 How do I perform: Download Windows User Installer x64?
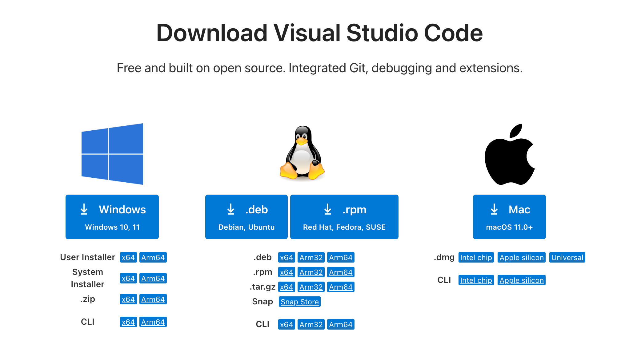pyautogui.click(x=128, y=257)
